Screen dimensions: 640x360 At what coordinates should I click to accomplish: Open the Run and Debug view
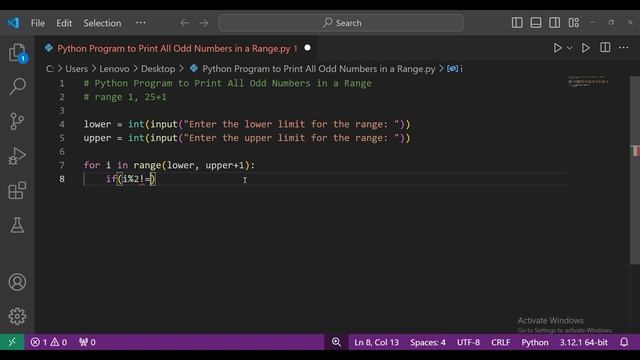click(17, 156)
